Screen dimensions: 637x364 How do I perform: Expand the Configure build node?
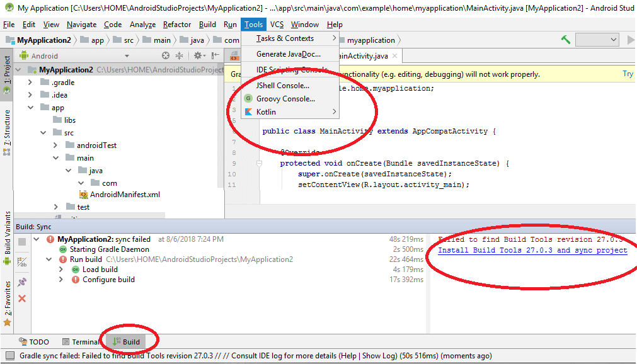tap(61, 280)
